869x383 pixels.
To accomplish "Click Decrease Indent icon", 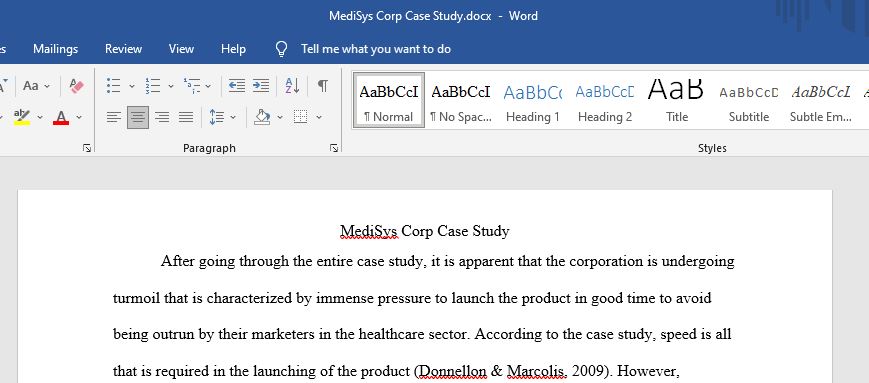I will pyautogui.click(x=237, y=86).
